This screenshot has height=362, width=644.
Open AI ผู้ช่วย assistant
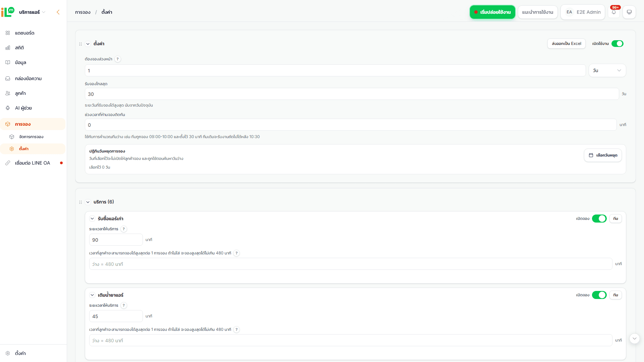click(x=33, y=108)
